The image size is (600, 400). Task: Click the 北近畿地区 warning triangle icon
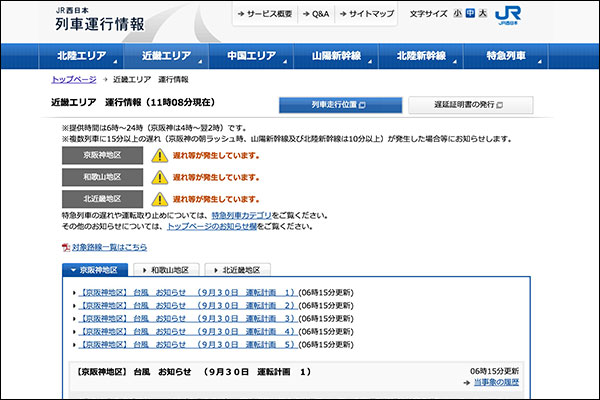[160, 198]
